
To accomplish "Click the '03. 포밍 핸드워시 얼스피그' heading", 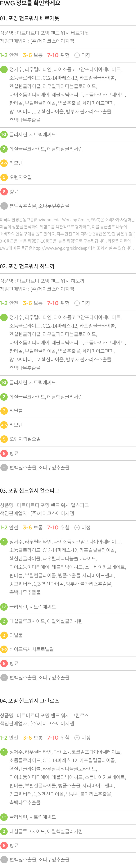I will [x=30, y=491].
